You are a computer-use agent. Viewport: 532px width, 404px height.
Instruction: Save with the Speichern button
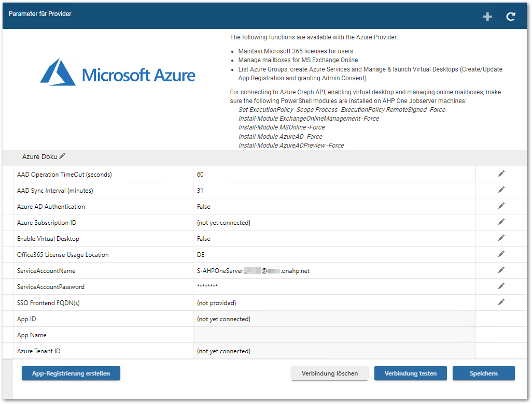[x=483, y=373]
